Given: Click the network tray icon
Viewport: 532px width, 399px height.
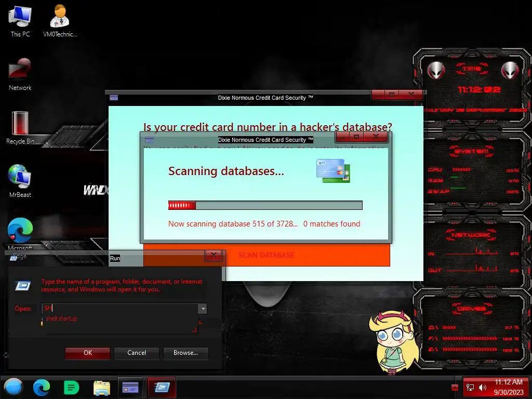Looking at the screenshot, I should click(470, 388).
